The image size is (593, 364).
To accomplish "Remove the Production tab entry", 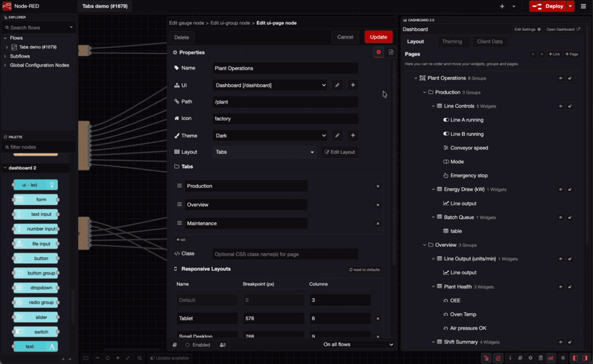I will [x=377, y=186].
